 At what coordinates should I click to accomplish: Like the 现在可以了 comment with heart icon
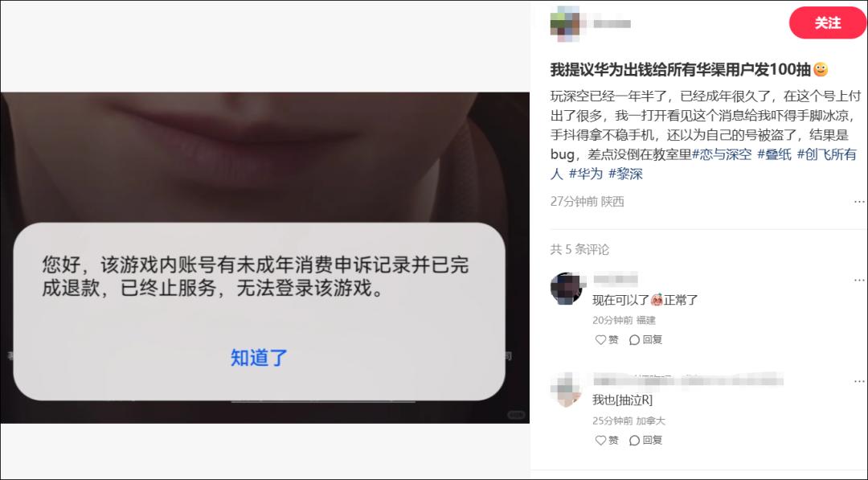tap(607, 340)
